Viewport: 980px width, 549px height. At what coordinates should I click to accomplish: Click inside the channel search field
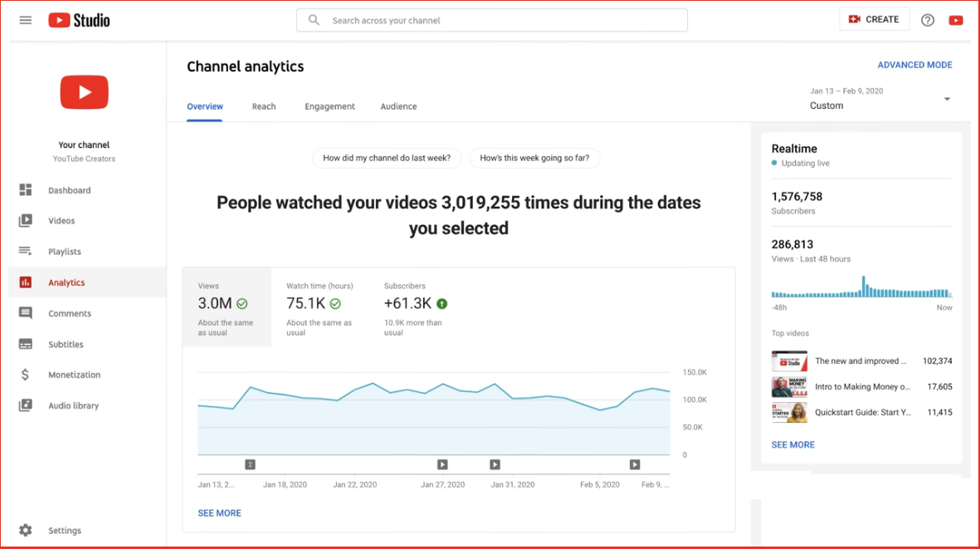pos(491,19)
